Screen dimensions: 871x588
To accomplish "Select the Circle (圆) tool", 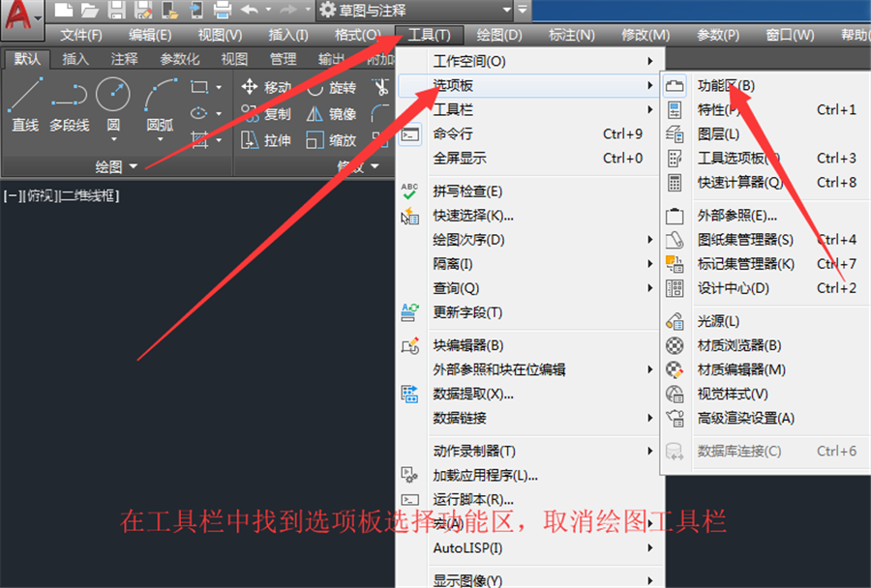I will pos(113,105).
